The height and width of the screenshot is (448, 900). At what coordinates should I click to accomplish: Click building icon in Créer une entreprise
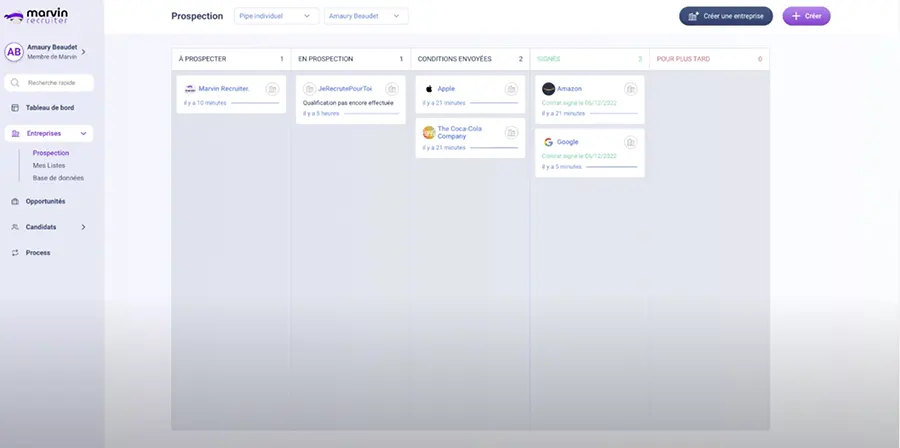coord(693,16)
